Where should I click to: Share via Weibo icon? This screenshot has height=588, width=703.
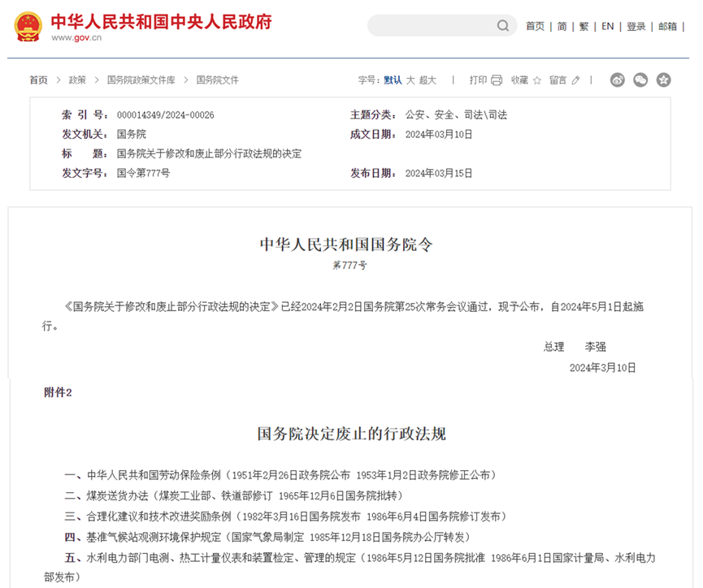pos(618,80)
